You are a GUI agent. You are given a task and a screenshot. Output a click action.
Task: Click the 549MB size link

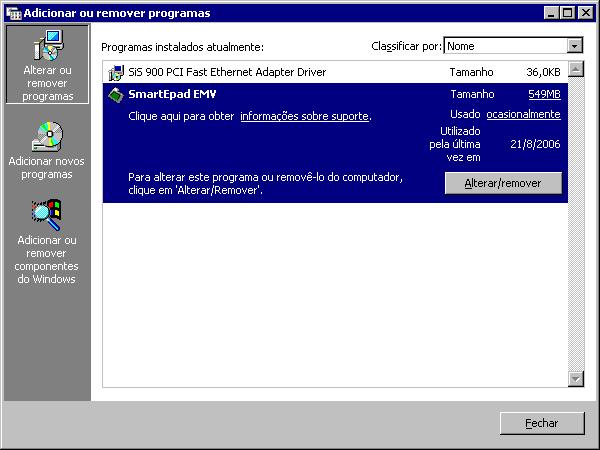tap(544, 94)
